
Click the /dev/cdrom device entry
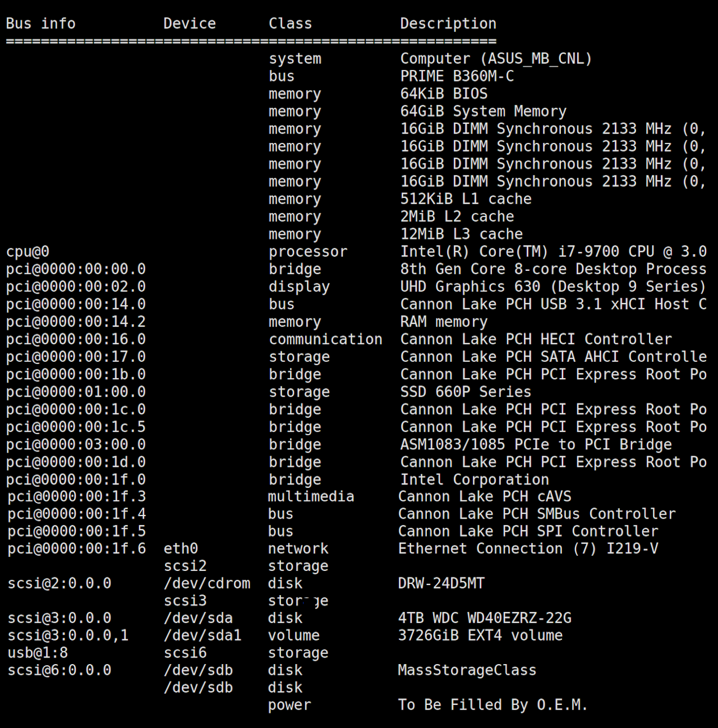pos(207,583)
